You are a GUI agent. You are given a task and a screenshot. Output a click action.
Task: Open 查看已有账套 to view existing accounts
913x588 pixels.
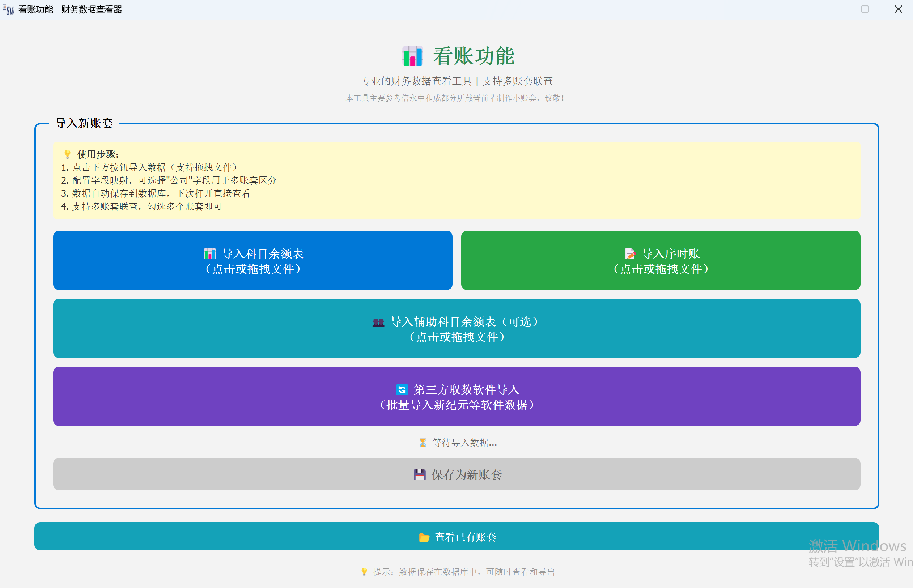pos(456,536)
